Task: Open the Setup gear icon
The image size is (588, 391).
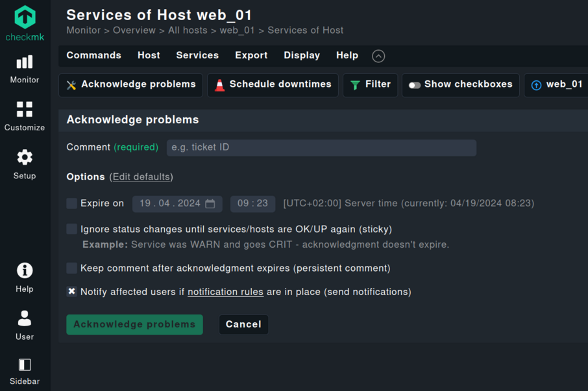Action: 25,158
